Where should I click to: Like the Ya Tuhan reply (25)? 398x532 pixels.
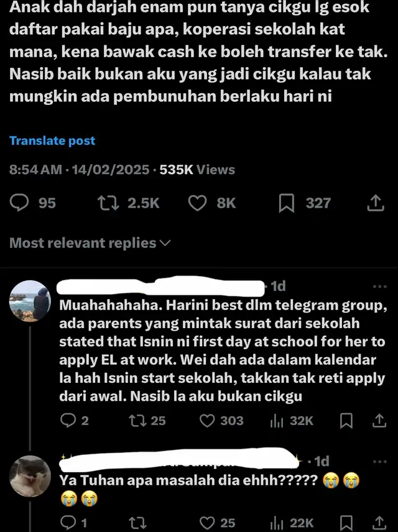pyautogui.click(x=217, y=523)
